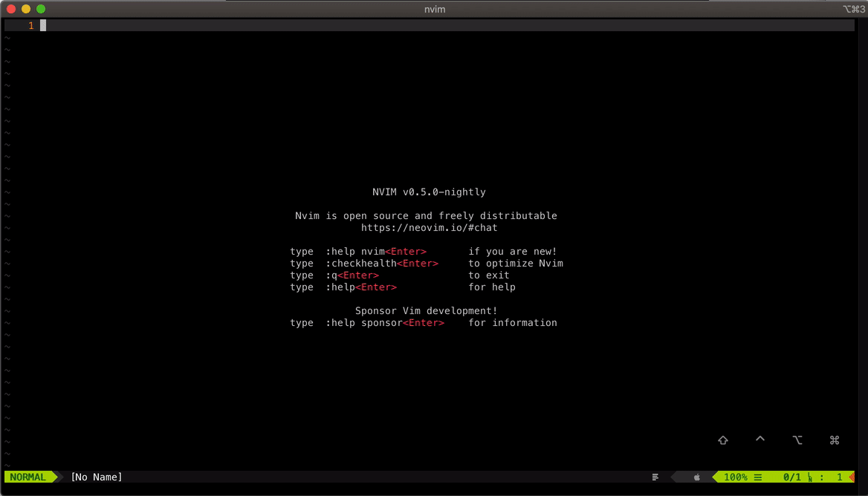Click the Shift key indicator icon
The width and height of the screenshot is (868, 496).
[723, 440]
